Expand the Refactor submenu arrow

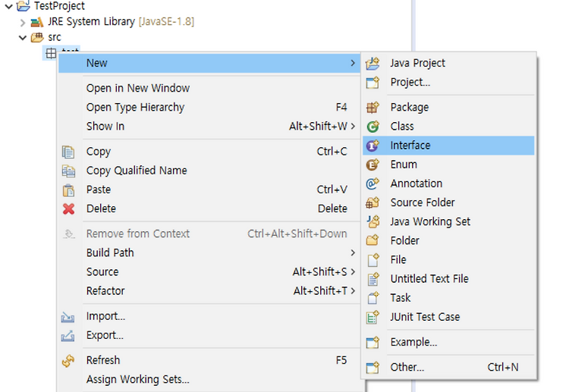(353, 291)
